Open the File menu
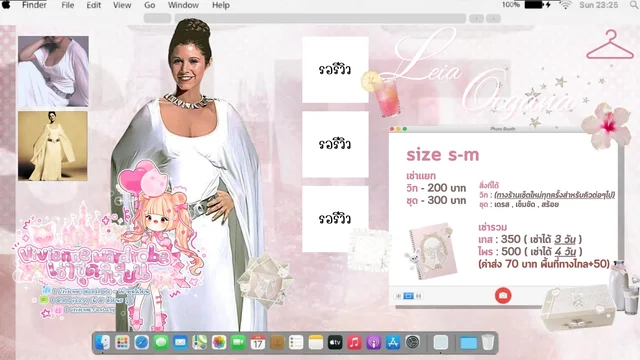 pyautogui.click(x=67, y=5)
